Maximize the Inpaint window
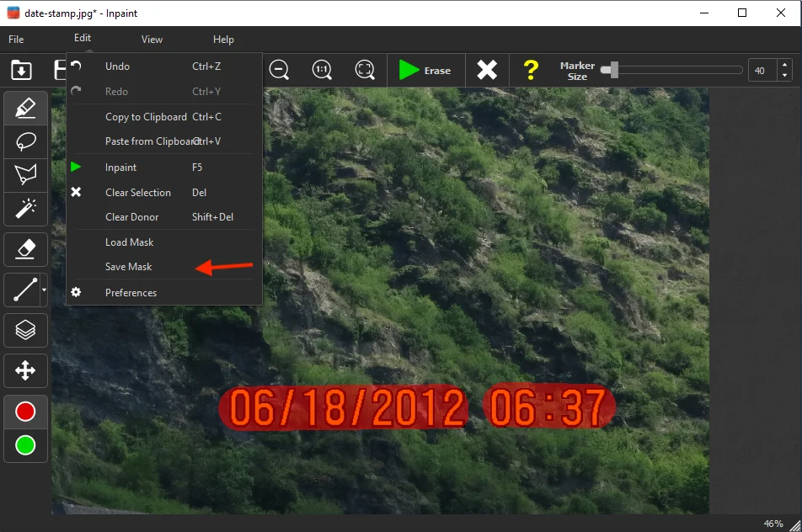 (x=742, y=13)
